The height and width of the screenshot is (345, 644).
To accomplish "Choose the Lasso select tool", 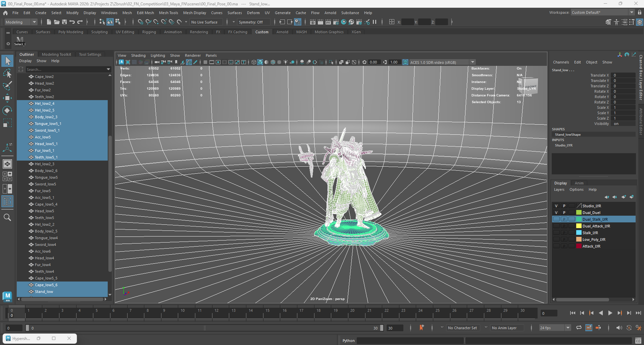I will coord(7,73).
